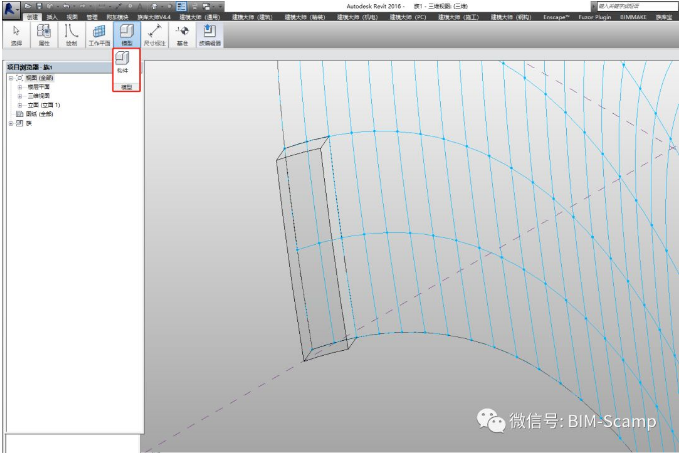
Task: Switch to the 创建 (Create) ribbon tab
Action: tap(32, 17)
